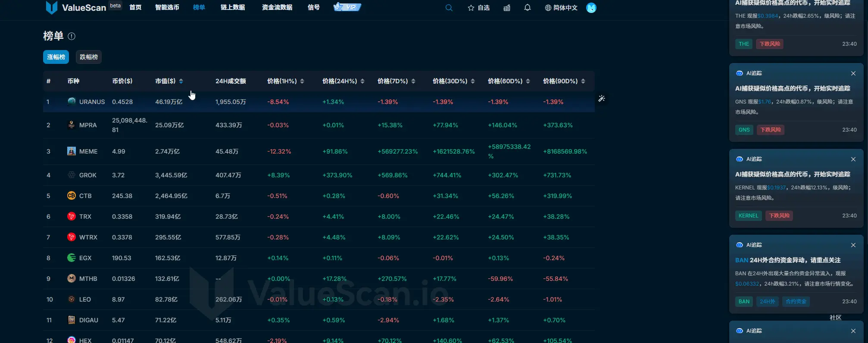The image size is (868, 343).
Task: Click GROK market cap 3,445.59亿
Action: pos(171,175)
